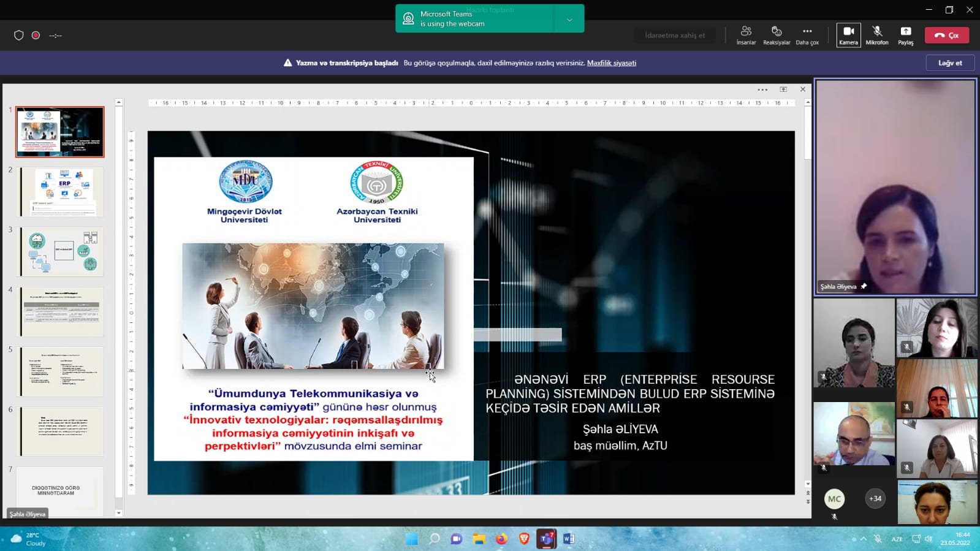Open the İnsanlar participants panel
Screen dimensions: 980x551
(746, 36)
